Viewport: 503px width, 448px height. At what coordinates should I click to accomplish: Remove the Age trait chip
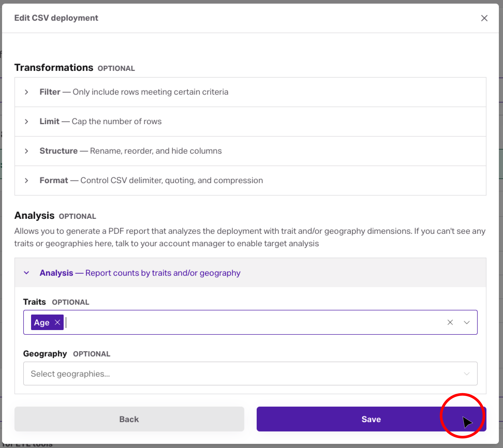[57, 322]
